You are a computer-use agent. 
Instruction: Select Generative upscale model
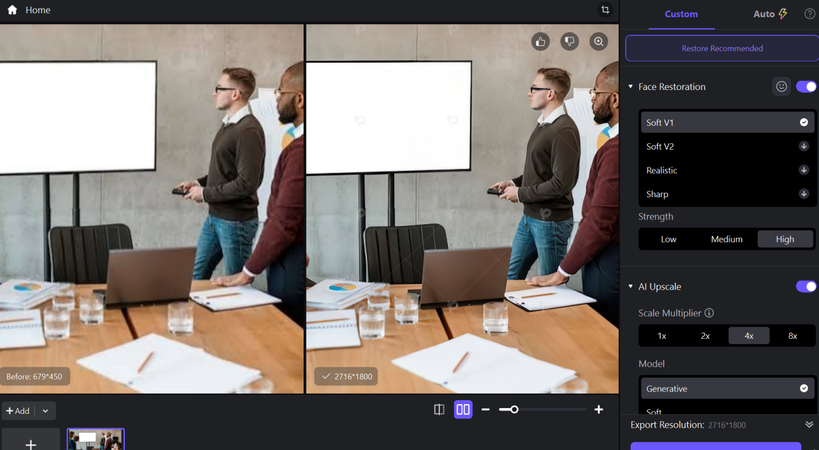[727, 388]
